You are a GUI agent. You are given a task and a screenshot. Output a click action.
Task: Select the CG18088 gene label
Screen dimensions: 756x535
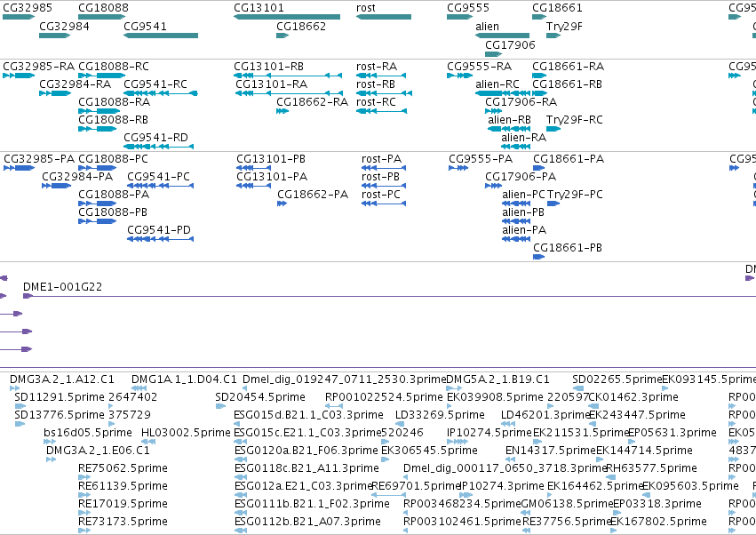click(103, 8)
